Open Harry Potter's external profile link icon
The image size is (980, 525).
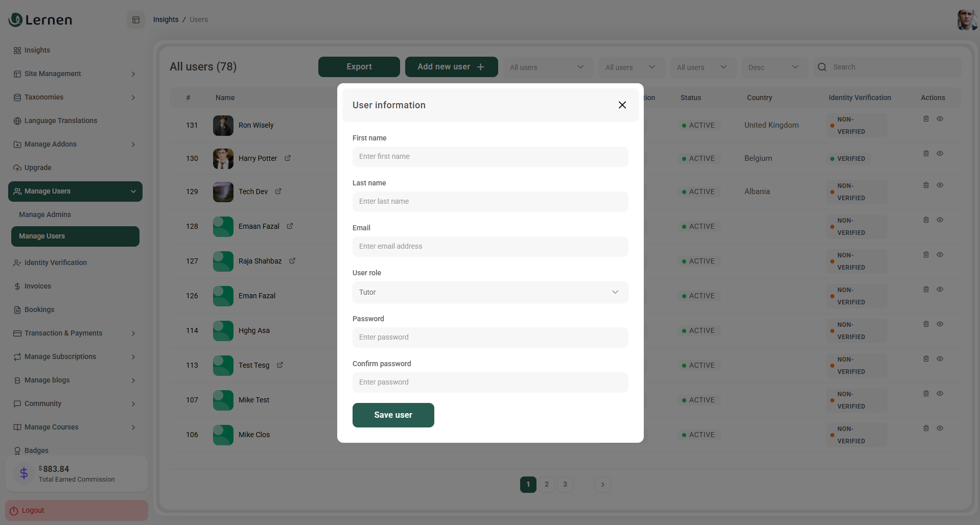point(288,158)
